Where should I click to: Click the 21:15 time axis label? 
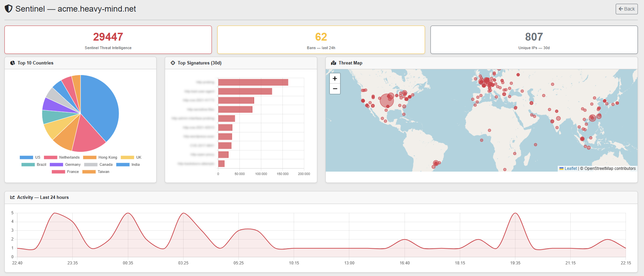click(x=571, y=263)
